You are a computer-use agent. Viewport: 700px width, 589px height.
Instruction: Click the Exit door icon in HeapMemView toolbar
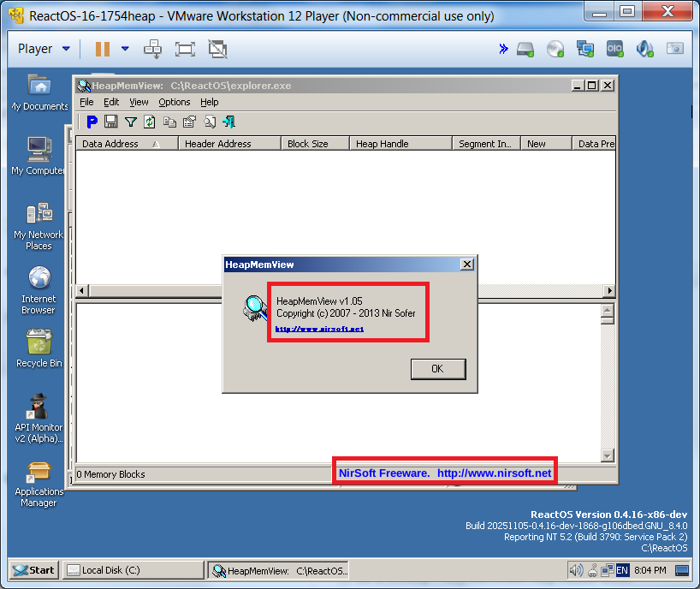click(228, 122)
